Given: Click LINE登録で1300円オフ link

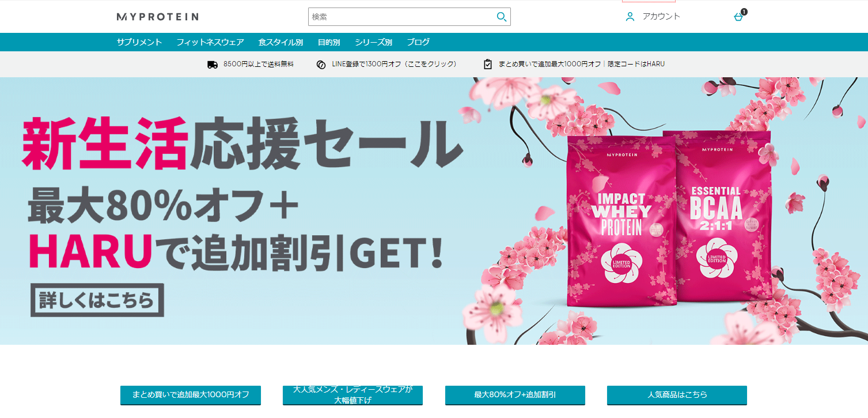Looking at the screenshot, I should coord(394,65).
